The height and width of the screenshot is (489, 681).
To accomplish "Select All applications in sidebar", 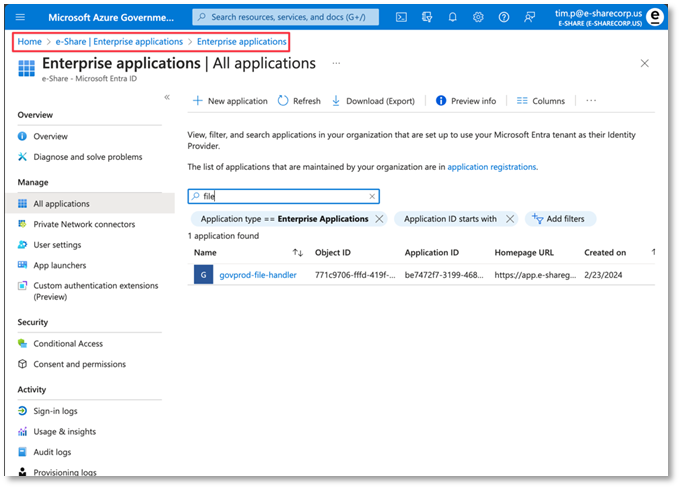I will click(x=90, y=204).
